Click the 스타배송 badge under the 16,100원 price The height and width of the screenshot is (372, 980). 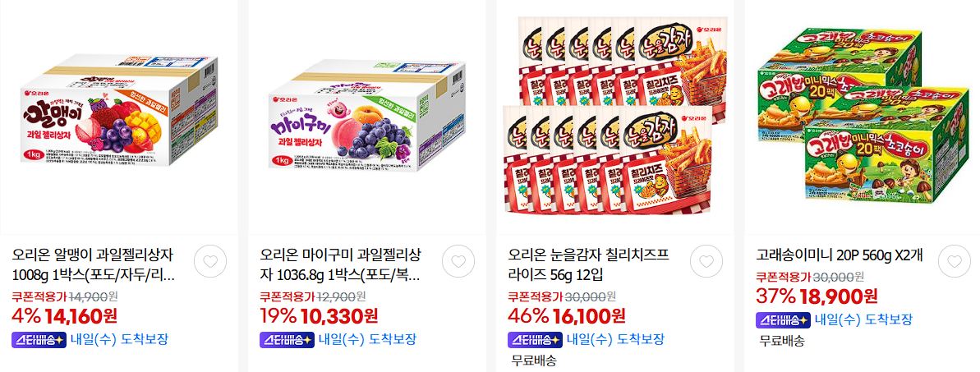(x=535, y=340)
